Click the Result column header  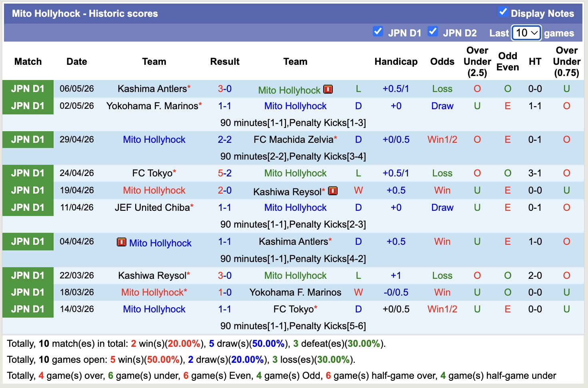[225, 62]
